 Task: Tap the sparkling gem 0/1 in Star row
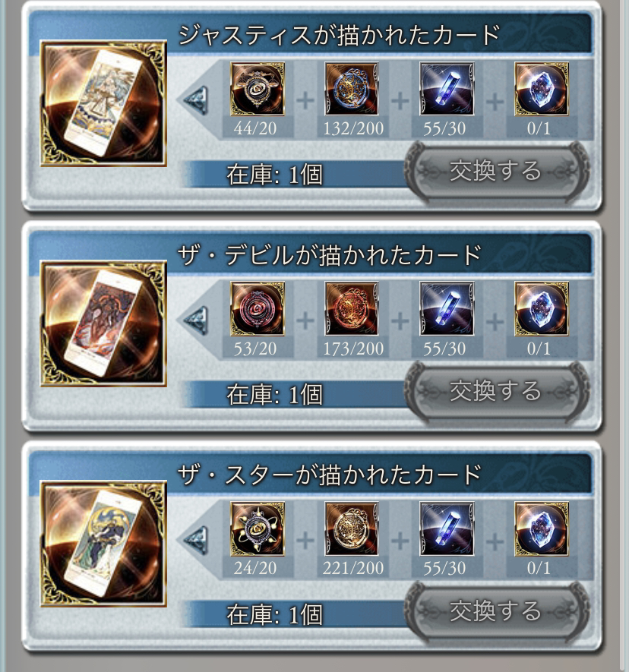click(x=542, y=528)
